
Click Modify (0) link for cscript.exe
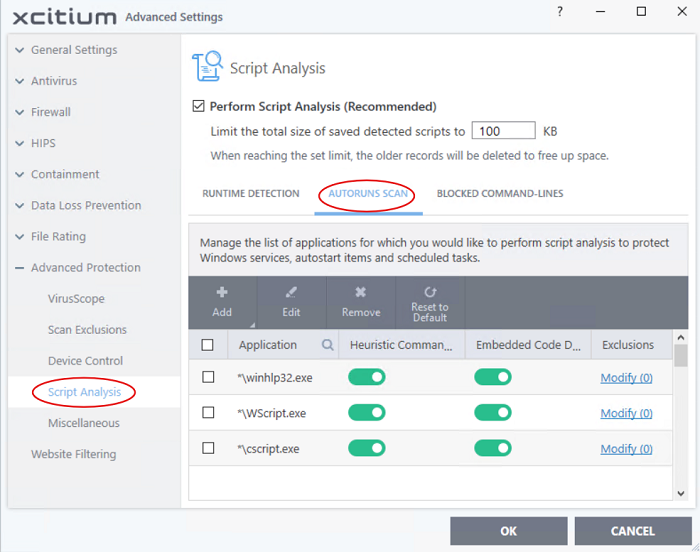(x=626, y=449)
